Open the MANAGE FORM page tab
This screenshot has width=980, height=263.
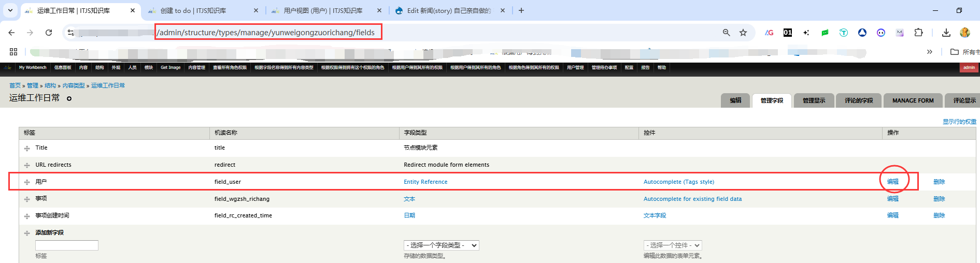tap(913, 100)
